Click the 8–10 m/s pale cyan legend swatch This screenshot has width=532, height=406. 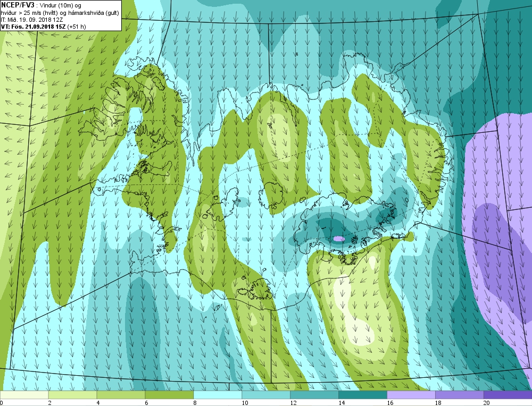point(218,395)
